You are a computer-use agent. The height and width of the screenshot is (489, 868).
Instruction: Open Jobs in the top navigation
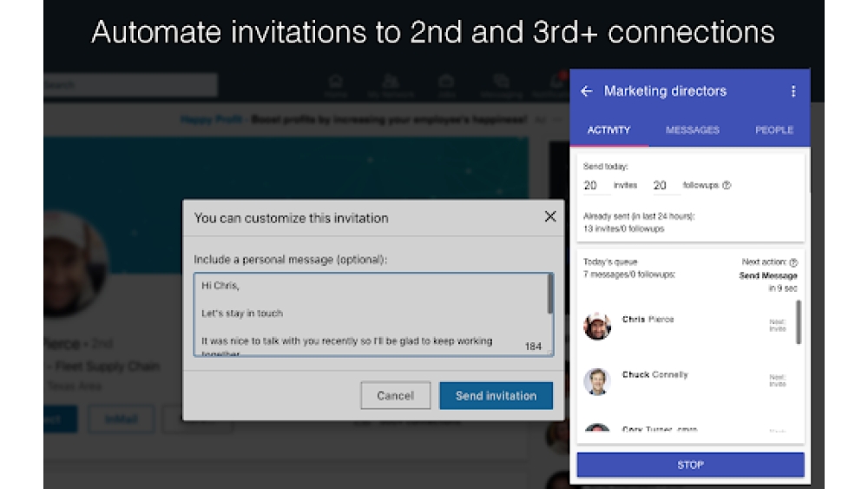tap(446, 85)
